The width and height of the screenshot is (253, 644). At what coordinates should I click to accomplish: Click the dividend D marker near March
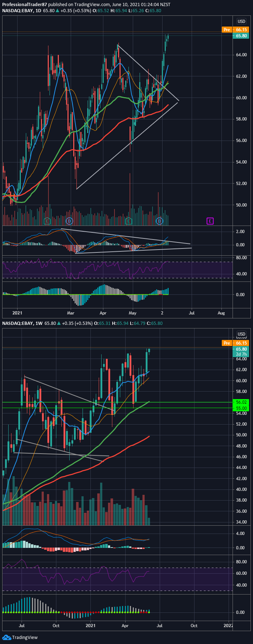point(70,221)
